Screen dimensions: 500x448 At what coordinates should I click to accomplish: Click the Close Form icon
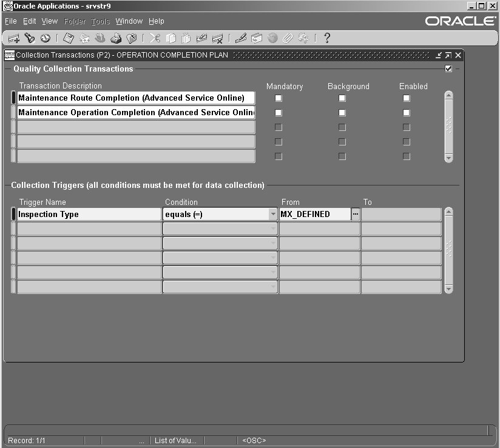(x=132, y=38)
